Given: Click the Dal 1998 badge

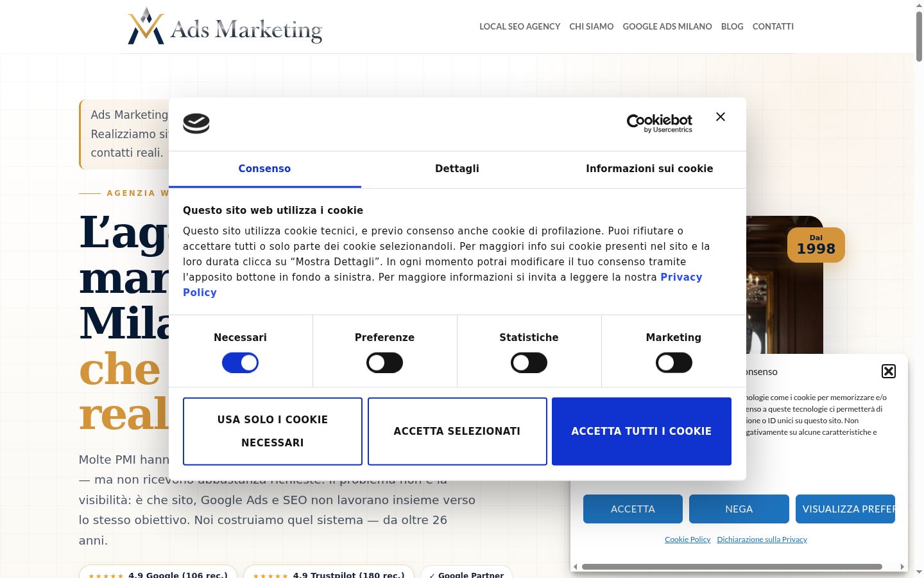Looking at the screenshot, I should point(816,245).
